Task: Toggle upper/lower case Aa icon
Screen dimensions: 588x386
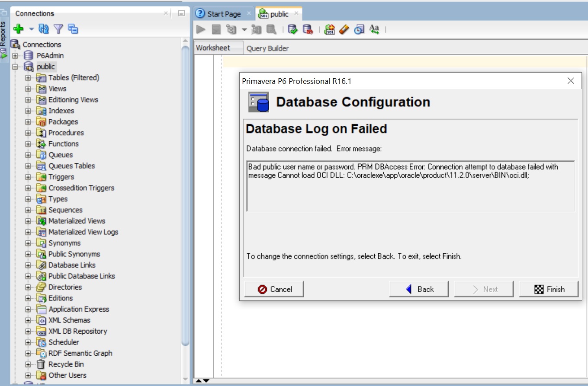Action: pos(374,29)
